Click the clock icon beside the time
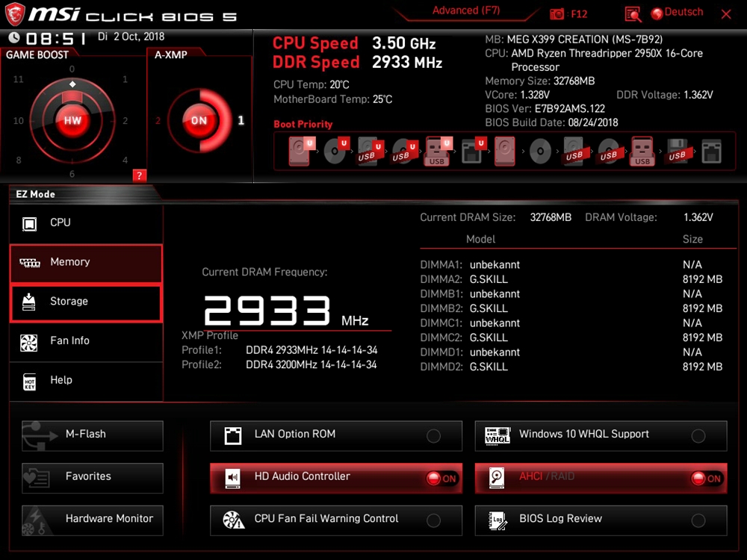The width and height of the screenshot is (747, 560). pyautogui.click(x=14, y=37)
